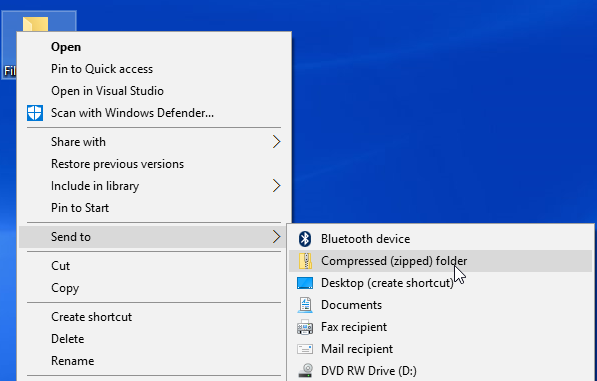Click the zipped folder icon
This screenshot has height=381, width=597.
pos(305,261)
